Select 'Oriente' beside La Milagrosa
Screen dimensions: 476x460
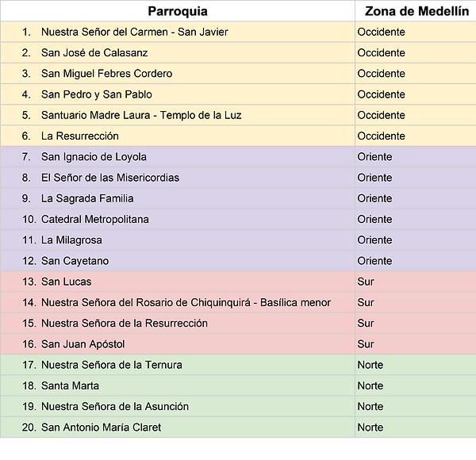pyautogui.click(x=375, y=240)
